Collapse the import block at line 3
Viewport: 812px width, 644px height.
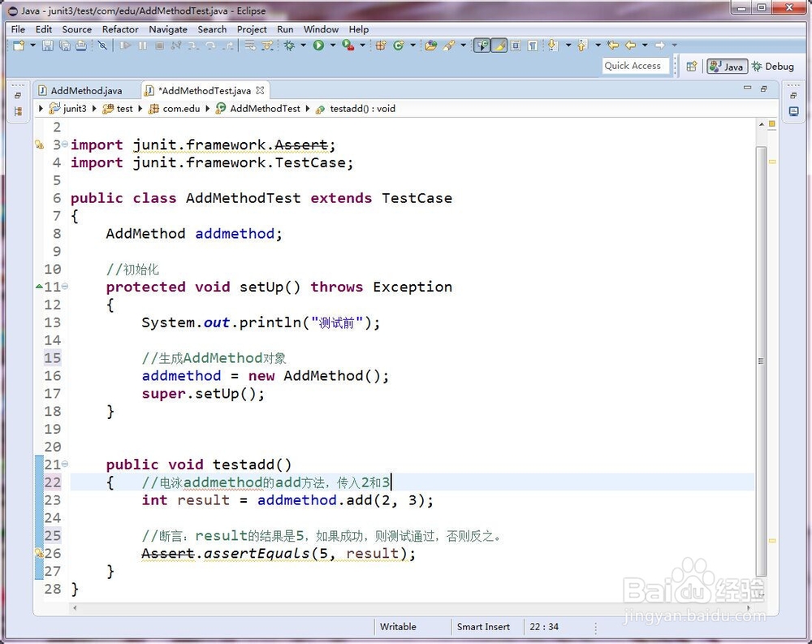tap(65, 144)
